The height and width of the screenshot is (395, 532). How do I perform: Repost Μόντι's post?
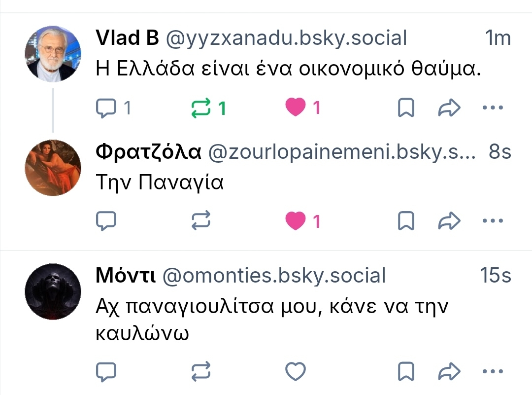(201, 371)
